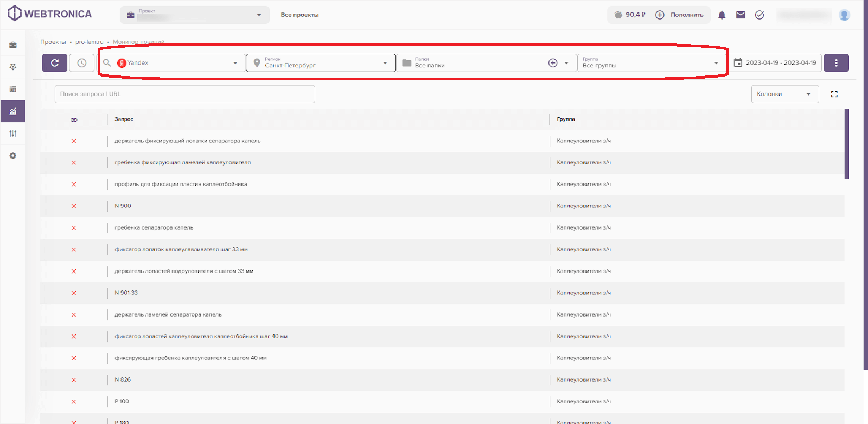
Task: Open the Колонки columns dropdown
Action: [785, 94]
